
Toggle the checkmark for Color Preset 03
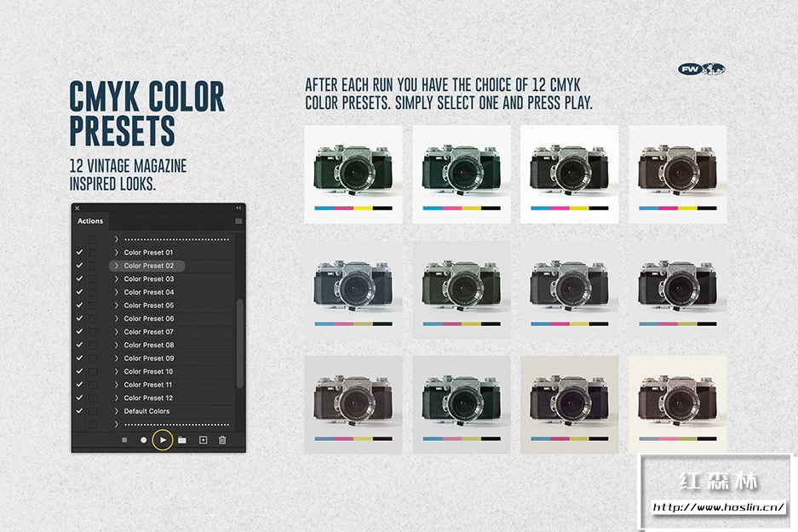click(79, 278)
